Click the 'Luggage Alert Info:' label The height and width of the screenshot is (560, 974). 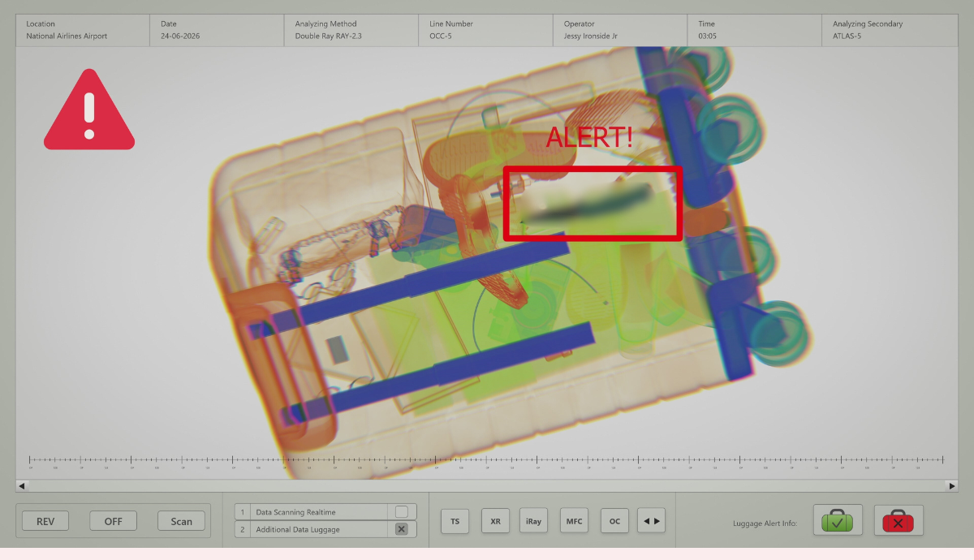[765, 523]
